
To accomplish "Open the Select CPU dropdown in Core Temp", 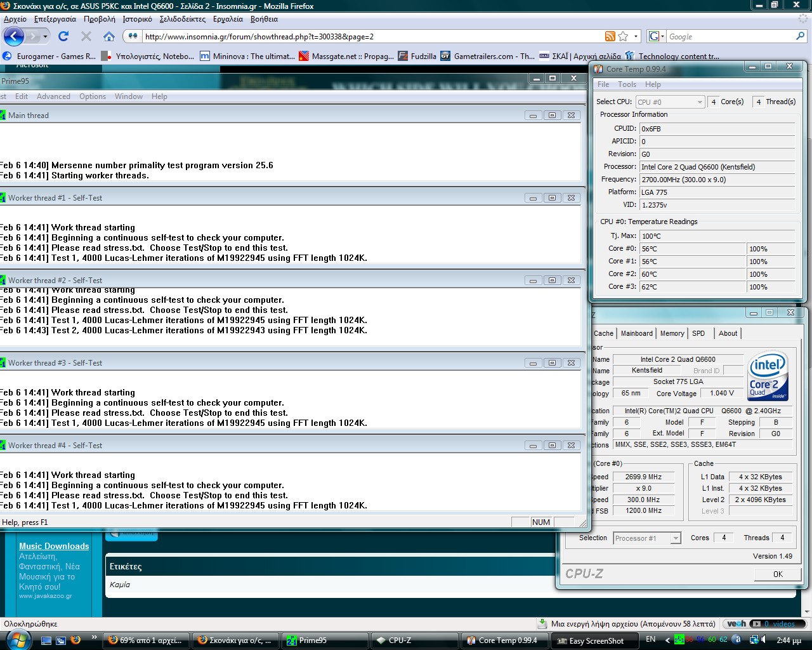I will click(670, 102).
